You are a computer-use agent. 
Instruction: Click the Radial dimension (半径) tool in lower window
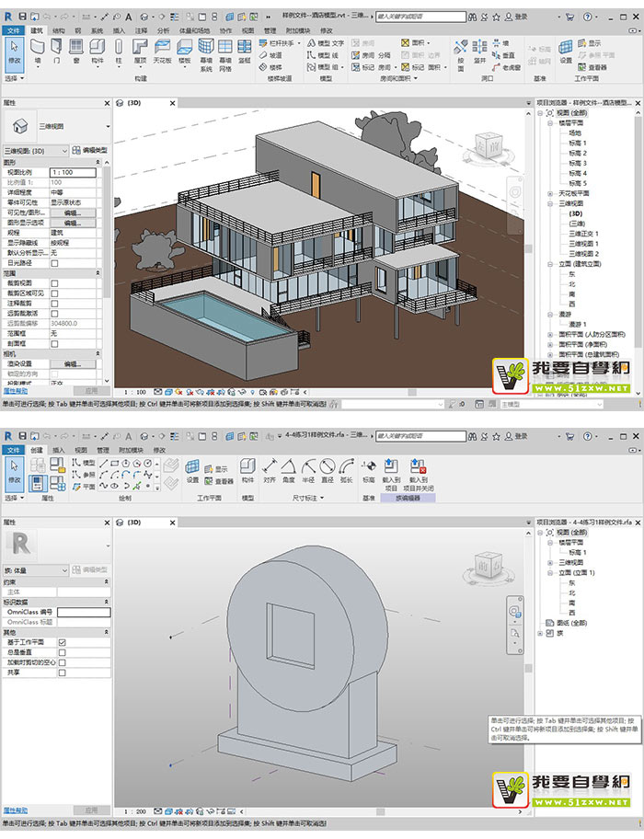click(x=308, y=471)
